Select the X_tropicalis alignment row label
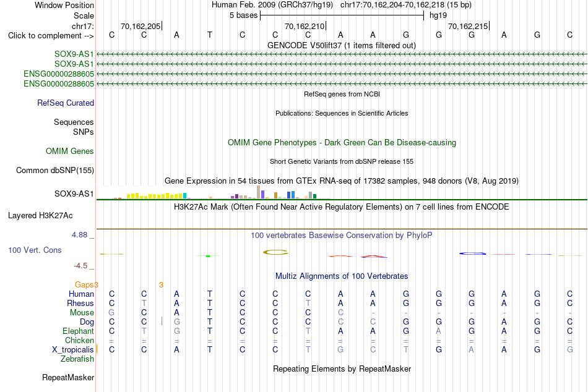588x392 pixels. pyautogui.click(x=73, y=350)
